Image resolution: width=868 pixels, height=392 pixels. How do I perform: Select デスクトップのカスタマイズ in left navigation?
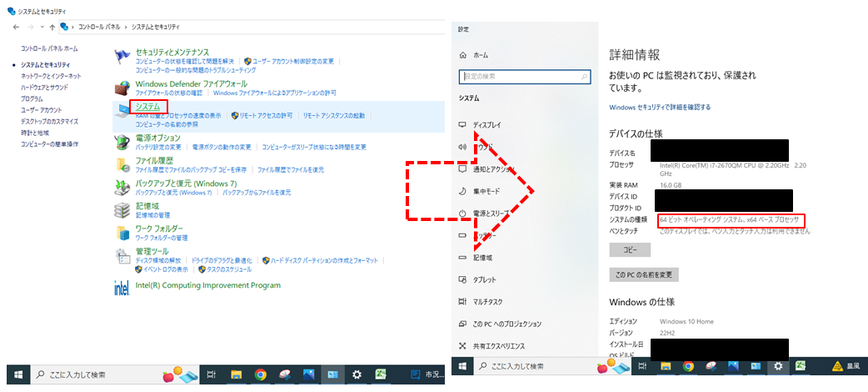pos(49,122)
